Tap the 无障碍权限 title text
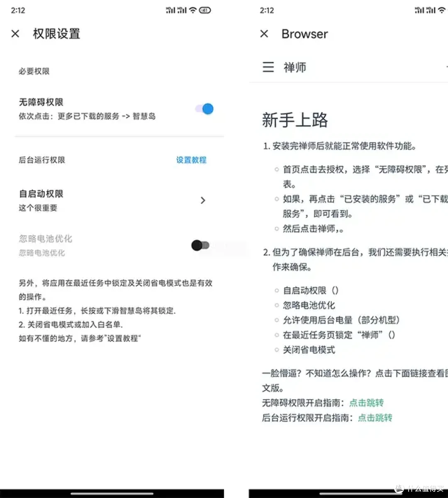 pyautogui.click(x=41, y=102)
